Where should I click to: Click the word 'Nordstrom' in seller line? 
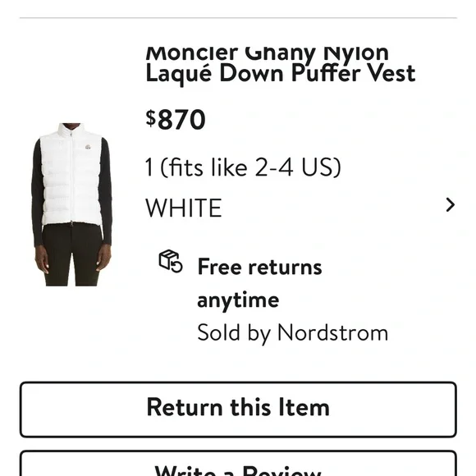tap(332, 332)
